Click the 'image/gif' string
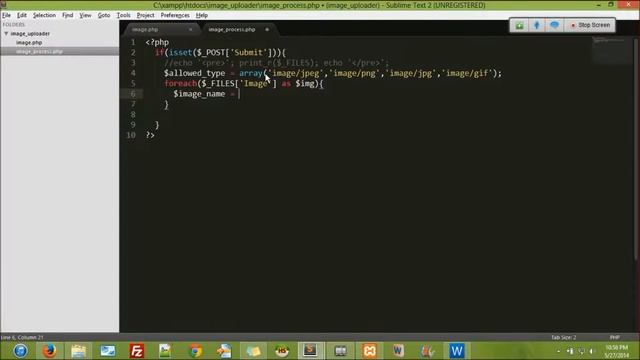The height and width of the screenshot is (360, 640). point(467,73)
